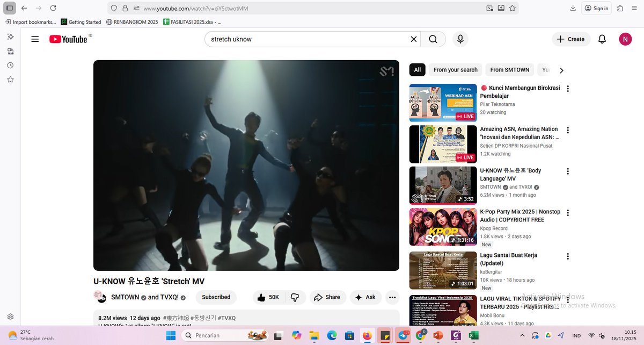Open Kunci Membangun Birokrasi Pembelajar thumbnail
Viewport: 644px width, 345px height.
[443, 103]
